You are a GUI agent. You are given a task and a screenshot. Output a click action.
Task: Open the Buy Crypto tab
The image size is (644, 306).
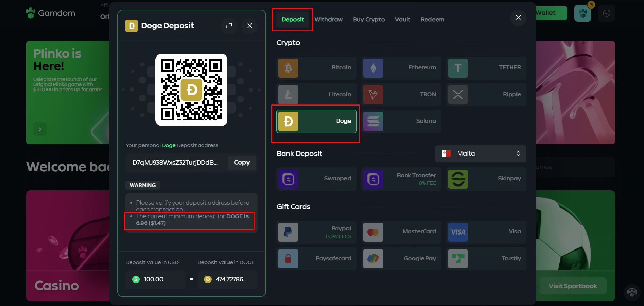point(369,19)
